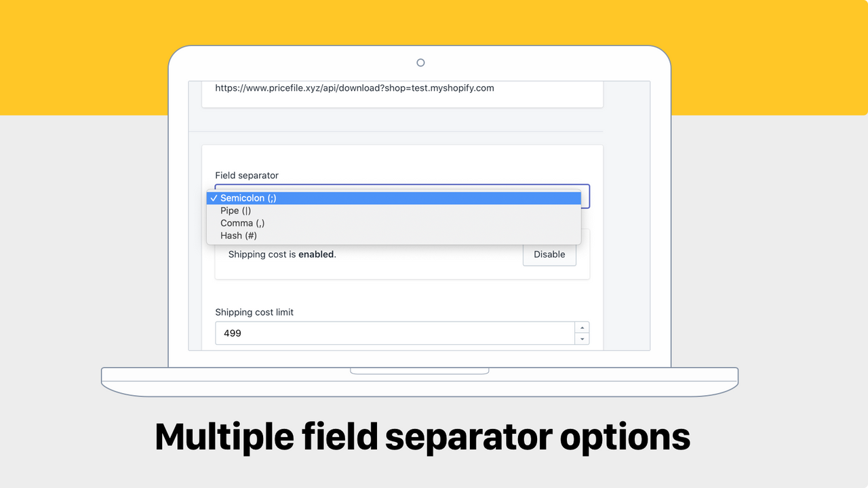This screenshot has width=868, height=488.
Task: Click the checkmark beside Semicolon (;)
Action: click(x=214, y=198)
